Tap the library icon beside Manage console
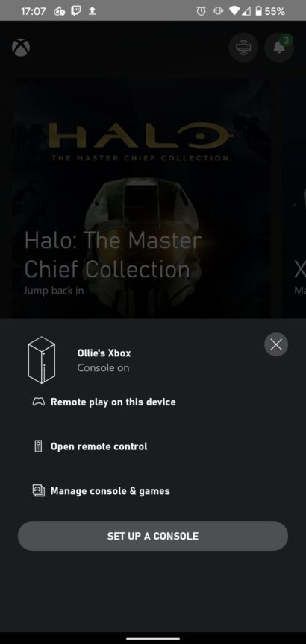Image resolution: width=306 pixels, height=644 pixels. click(x=38, y=490)
